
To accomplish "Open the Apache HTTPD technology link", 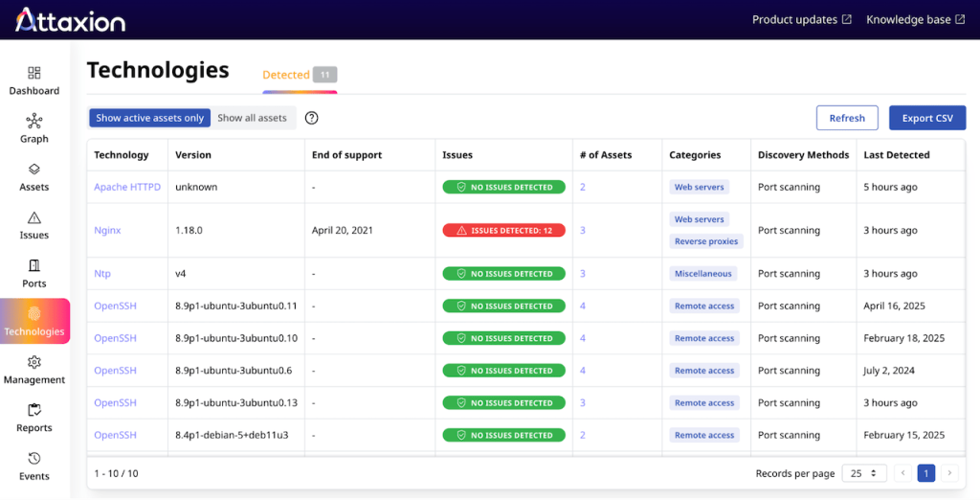I will point(127,187).
